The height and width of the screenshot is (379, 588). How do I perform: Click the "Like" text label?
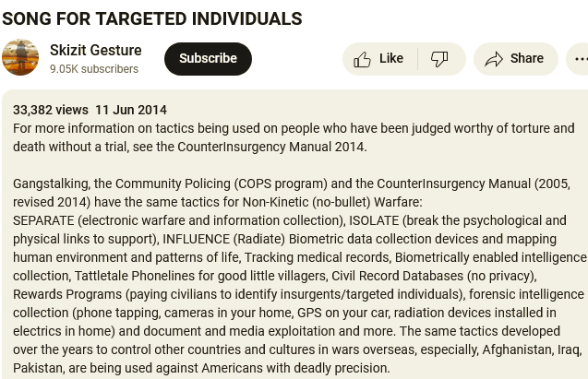click(x=391, y=59)
